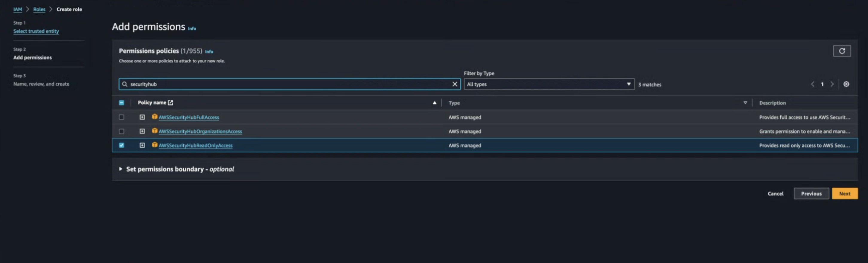This screenshot has width=868, height=263.
Task: Click 'AWS managed' type in OrganizationsAccess row
Action: click(x=464, y=131)
